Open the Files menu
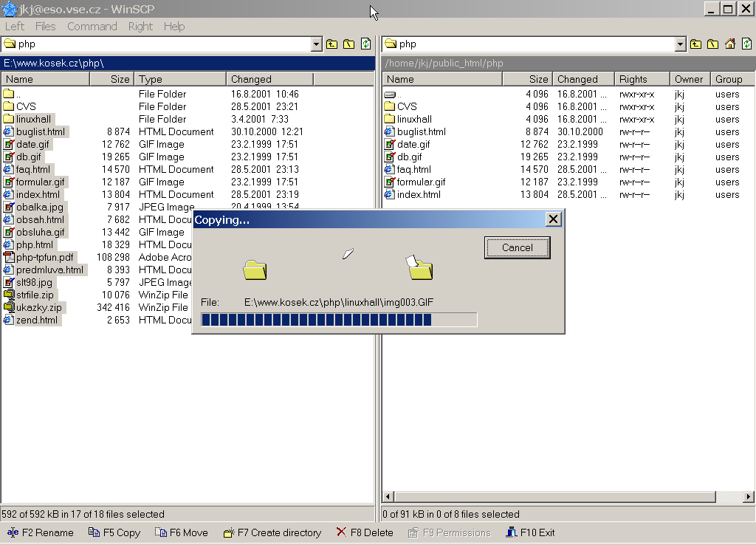This screenshot has width=756, height=545. click(x=45, y=27)
